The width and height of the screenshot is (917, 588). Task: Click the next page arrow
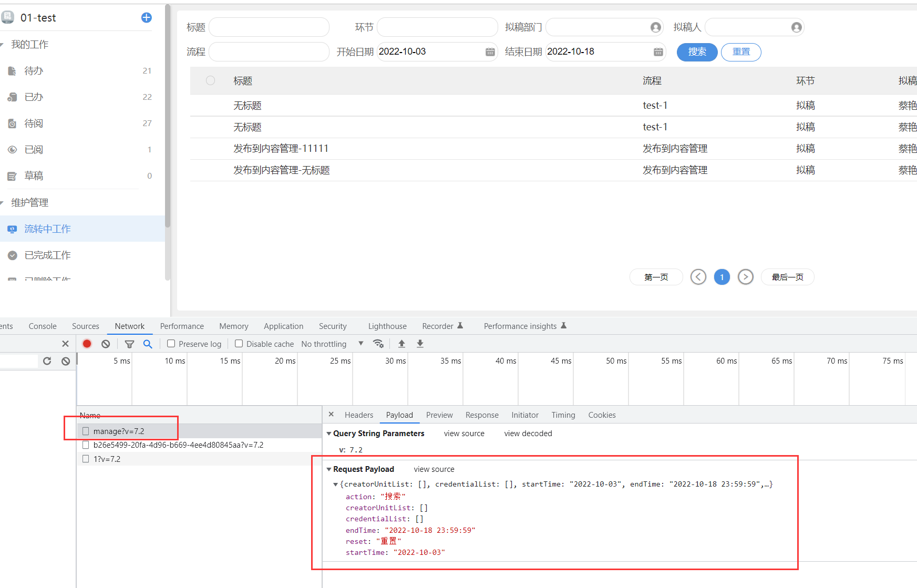click(x=746, y=277)
